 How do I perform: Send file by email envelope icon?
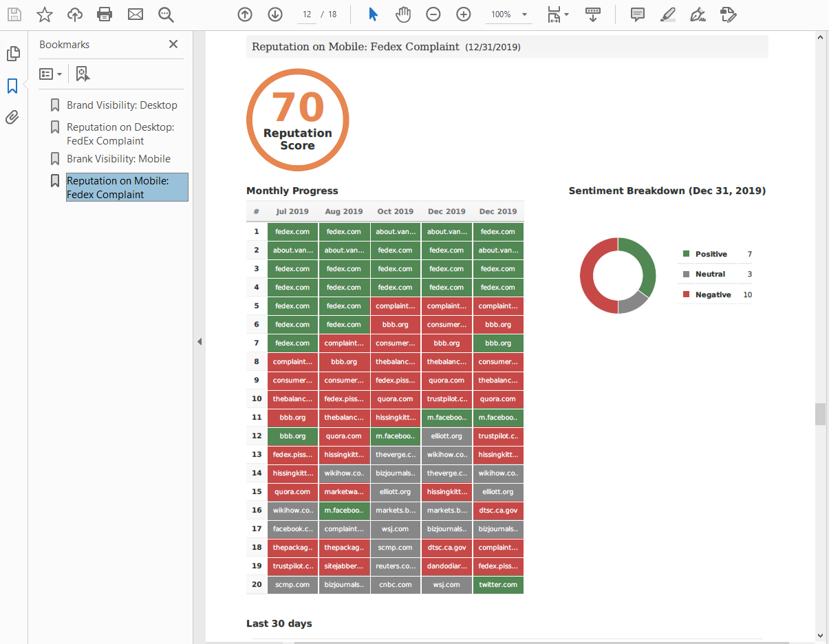(136, 14)
